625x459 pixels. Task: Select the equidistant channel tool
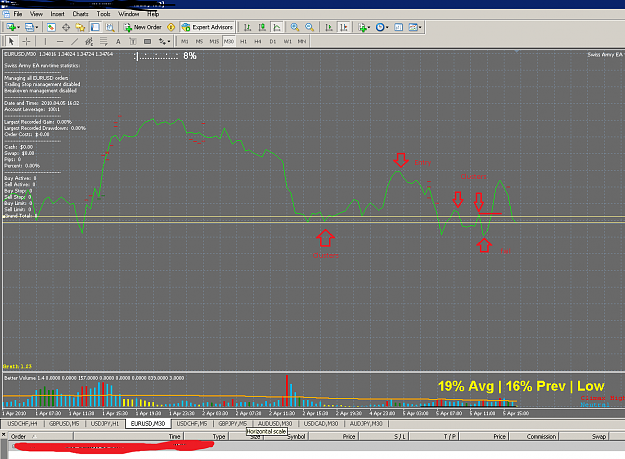pos(89,41)
